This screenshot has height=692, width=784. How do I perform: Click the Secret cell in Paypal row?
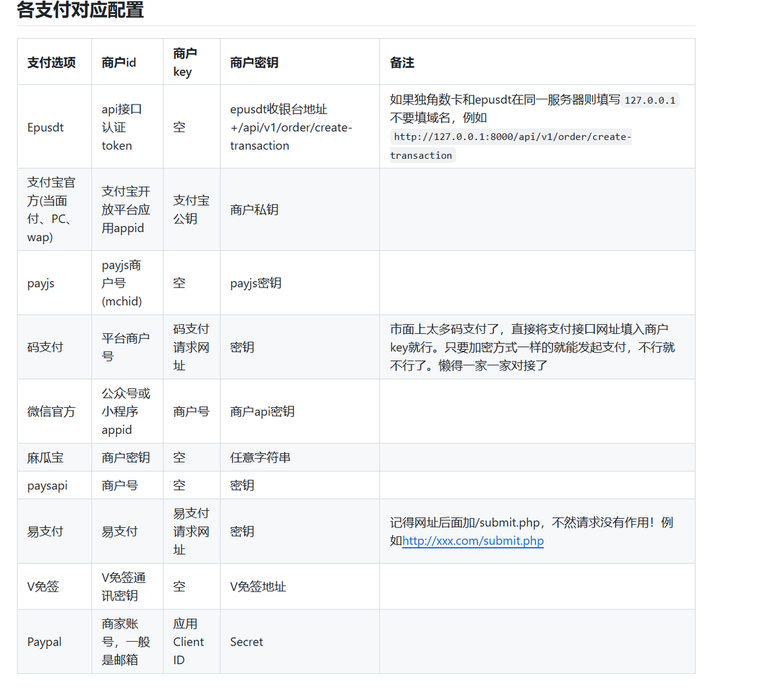(x=246, y=642)
